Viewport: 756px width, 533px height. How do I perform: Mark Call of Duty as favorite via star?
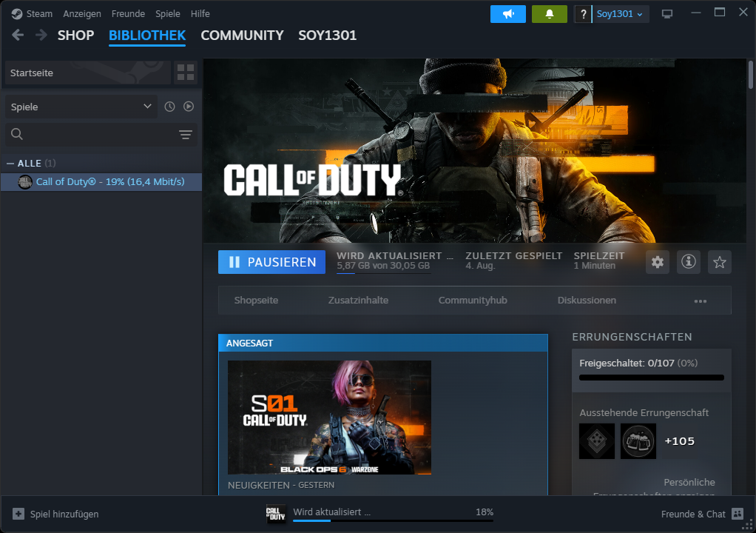(x=719, y=262)
